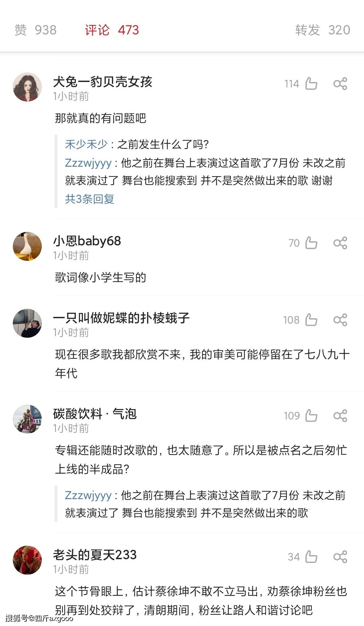This screenshot has width=364, height=626.
Task: Open 禾少禾少's profile from the reply
Action: 86,145
